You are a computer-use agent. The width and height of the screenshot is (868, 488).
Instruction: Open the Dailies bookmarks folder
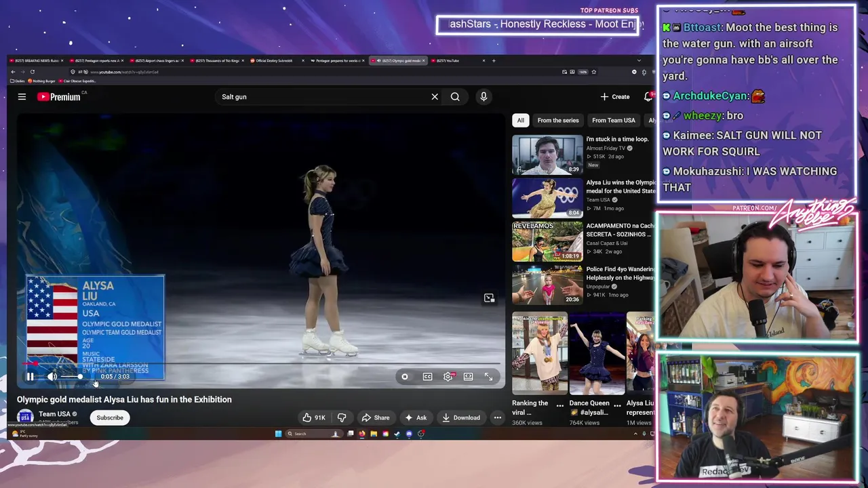(x=18, y=81)
